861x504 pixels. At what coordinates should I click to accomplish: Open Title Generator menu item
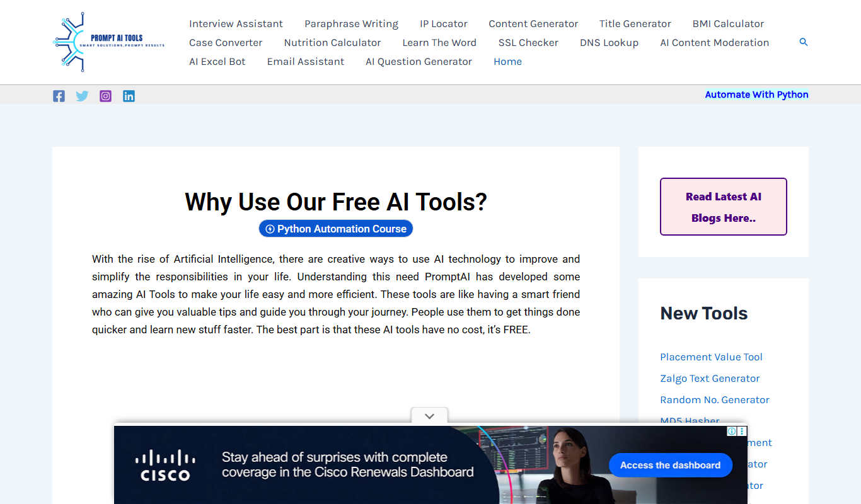point(635,24)
